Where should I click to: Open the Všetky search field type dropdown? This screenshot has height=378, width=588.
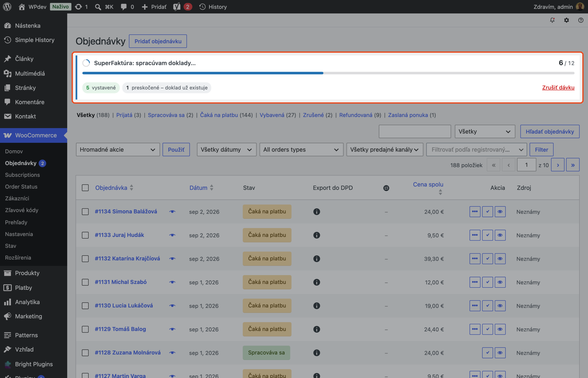click(x=485, y=132)
